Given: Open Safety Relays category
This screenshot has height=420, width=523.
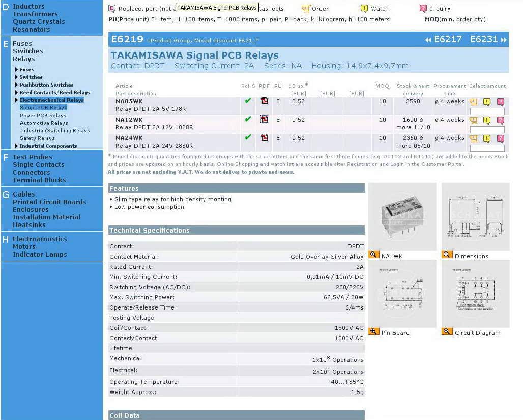Looking at the screenshot, I should tap(37, 138).
